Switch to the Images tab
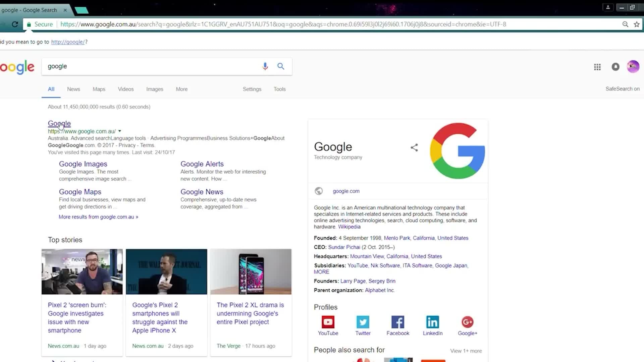The height and width of the screenshot is (362, 644). point(155,89)
